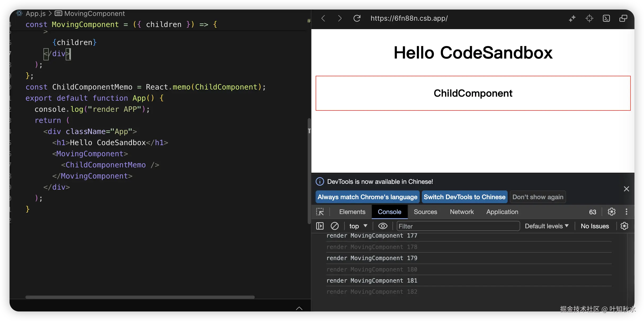Clear the console with the ban icon
This screenshot has width=644, height=321.
(334, 226)
